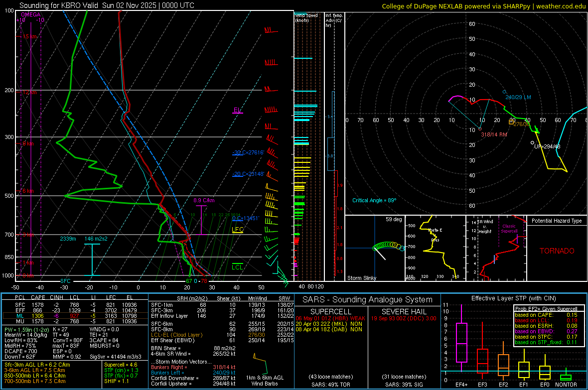Click the Supercell = 4.6 composite value

click(121, 365)
